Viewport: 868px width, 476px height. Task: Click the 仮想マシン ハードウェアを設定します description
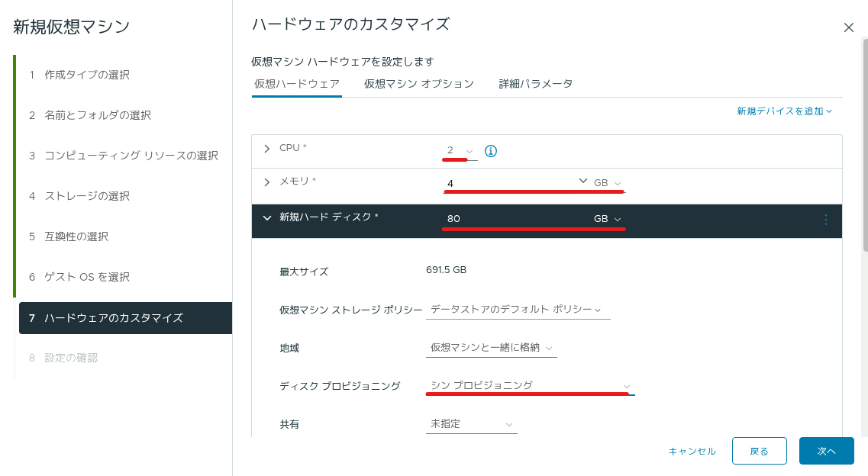tap(343, 61)
